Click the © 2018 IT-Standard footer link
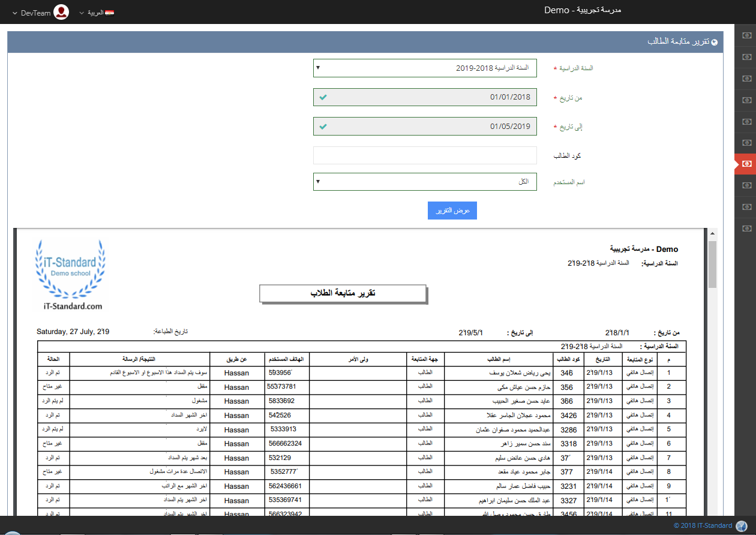 703,525
